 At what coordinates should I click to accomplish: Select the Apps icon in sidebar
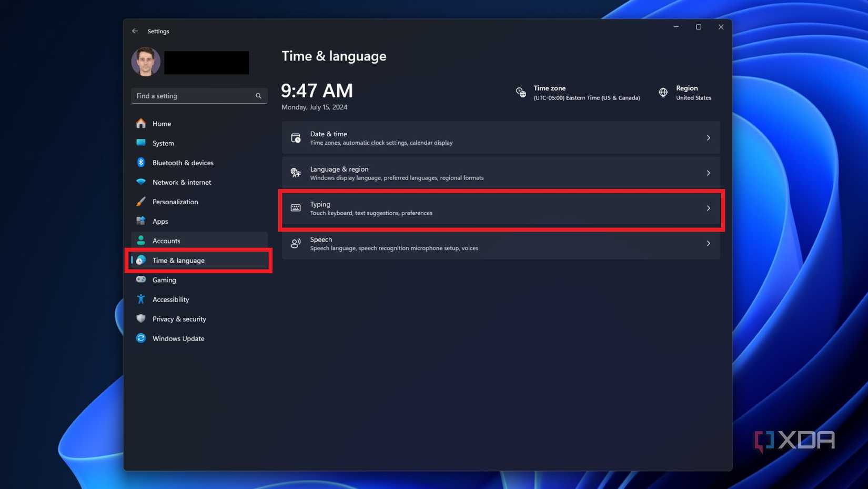pyautogui.click(x=140, y=221)
